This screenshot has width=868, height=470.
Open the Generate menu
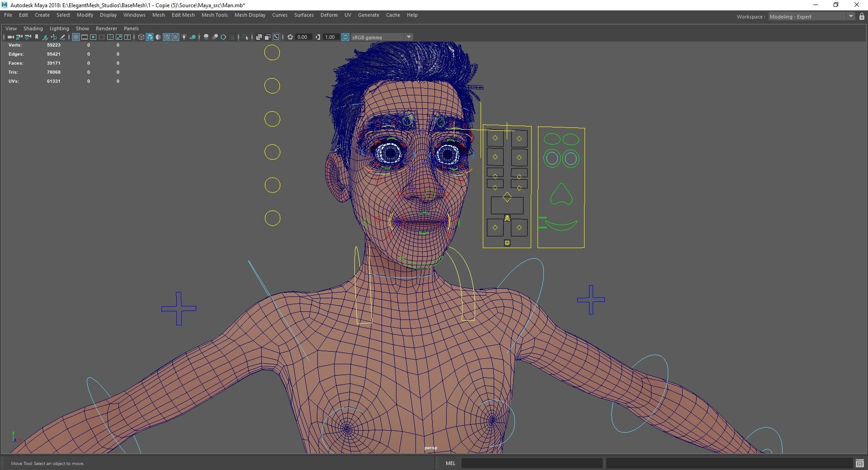coord(368,15)
